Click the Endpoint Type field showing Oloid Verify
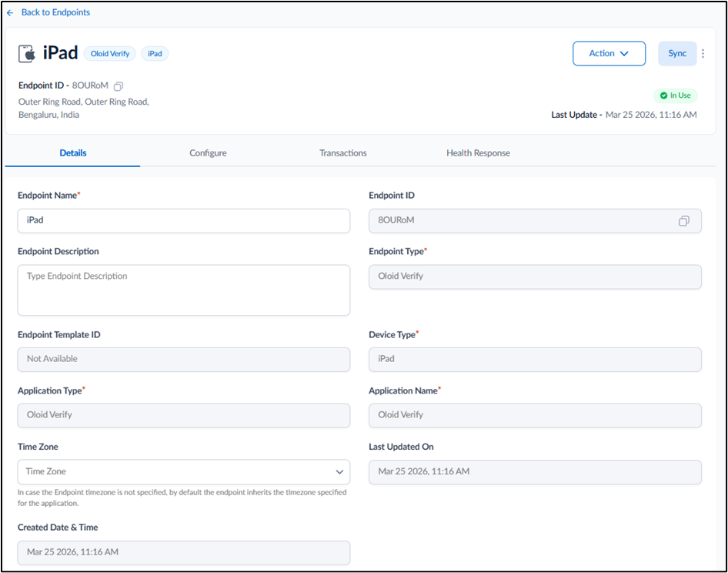728x573 pixels. pyautogui.click(x=535, y=276)
